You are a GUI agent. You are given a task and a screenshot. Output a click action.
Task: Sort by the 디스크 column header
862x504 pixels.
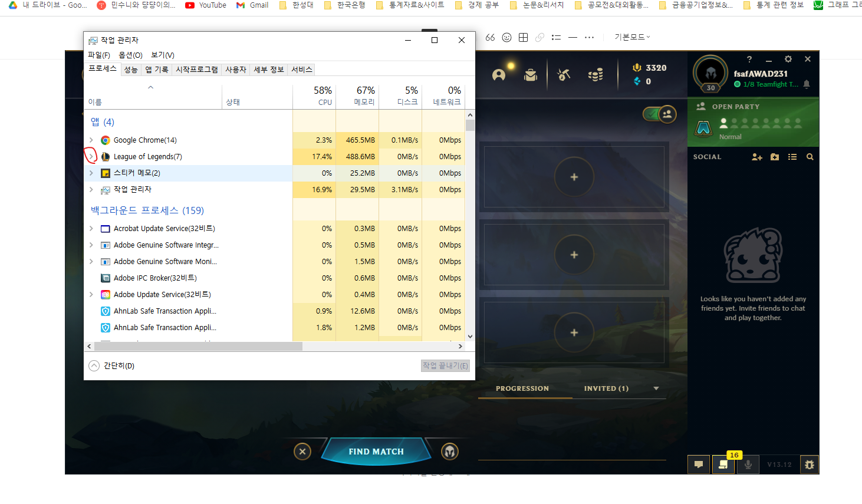400,96
